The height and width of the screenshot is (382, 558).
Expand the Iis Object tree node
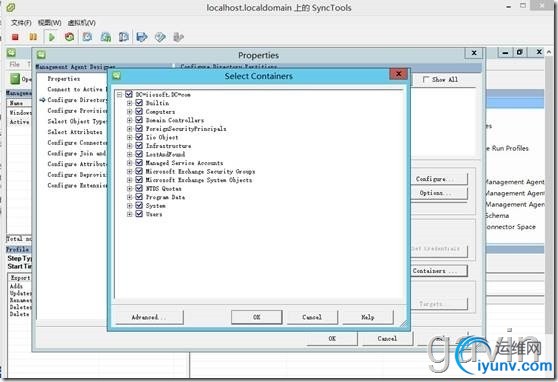[130, 137]
